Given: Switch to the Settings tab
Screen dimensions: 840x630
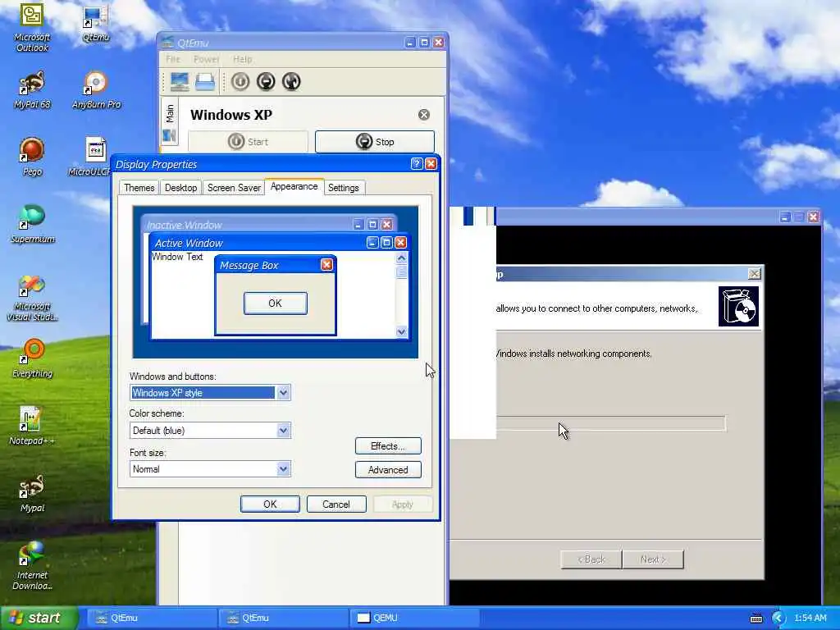Looking at the screenshot, I should pyautogui.click(x=344, y=188).
